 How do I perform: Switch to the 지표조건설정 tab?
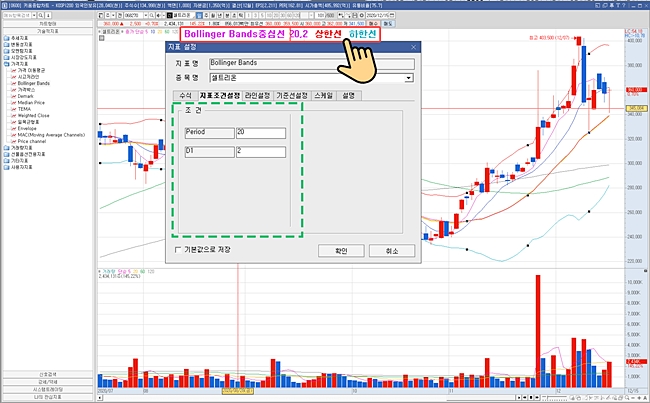tap(220, 95)
